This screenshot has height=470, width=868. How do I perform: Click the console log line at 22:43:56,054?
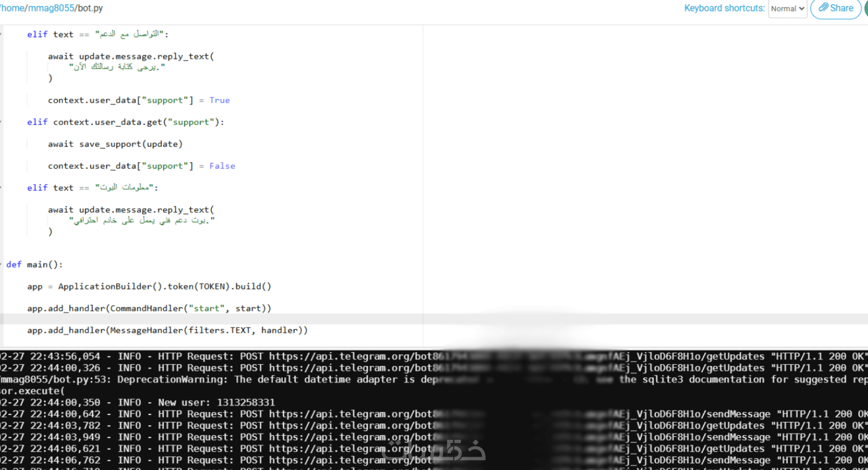click(x=434, y=356)
